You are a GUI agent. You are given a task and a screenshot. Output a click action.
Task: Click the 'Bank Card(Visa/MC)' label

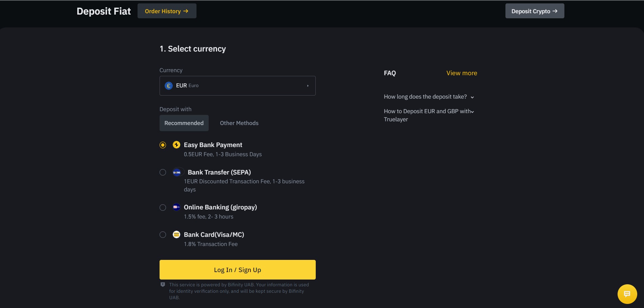tap(214, 235)
